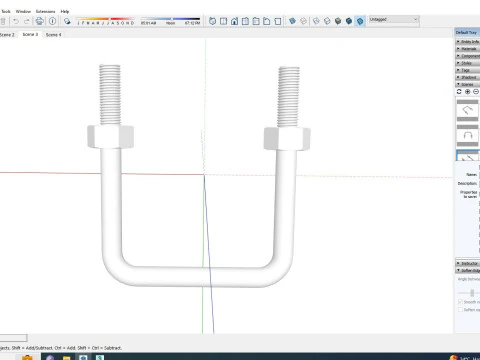Select Shaded With Textures style icon
Viewport: 480px width, 360px height.
coord(349,21)
